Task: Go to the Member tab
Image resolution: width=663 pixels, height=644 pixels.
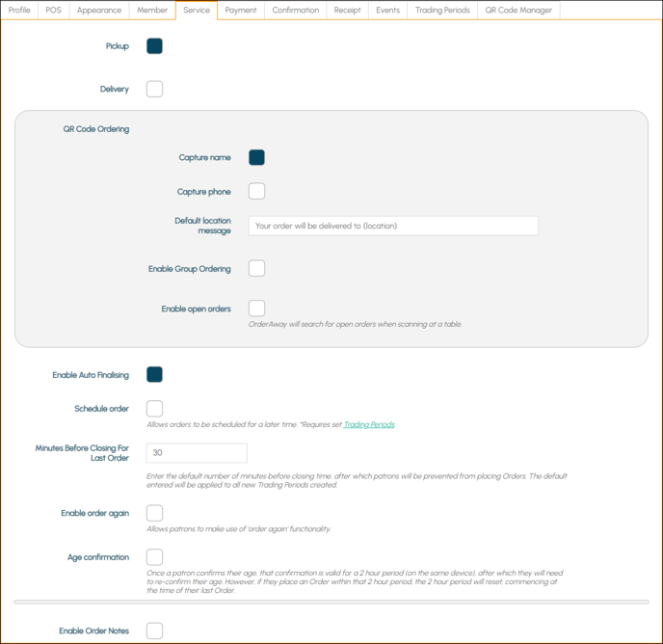Action: pos(152,11)
